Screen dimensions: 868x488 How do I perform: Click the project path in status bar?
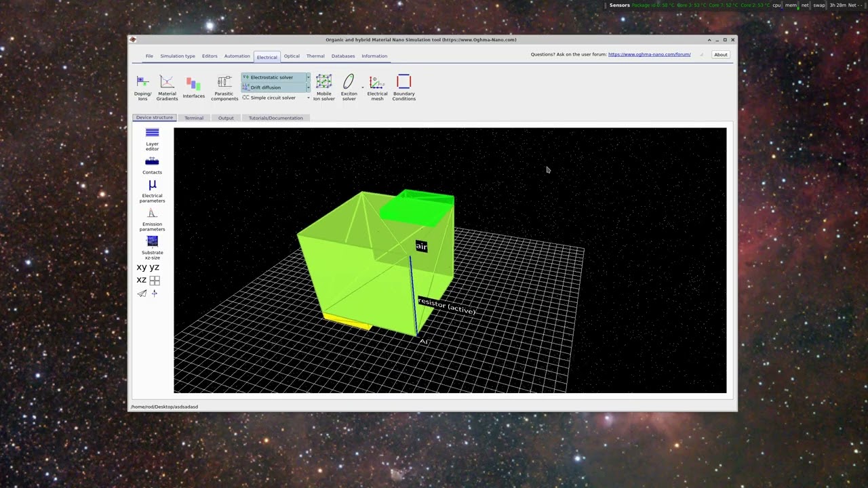(x=164, y=407)
